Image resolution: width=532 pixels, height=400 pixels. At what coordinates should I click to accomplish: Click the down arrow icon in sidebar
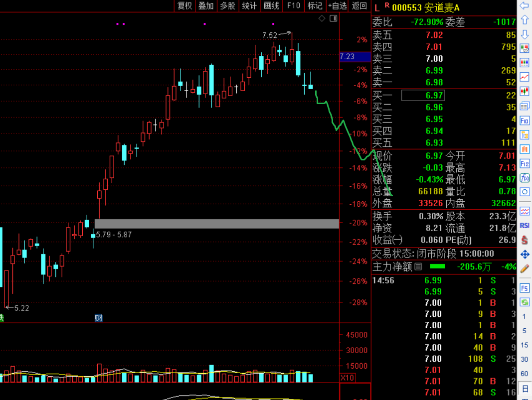525,34
